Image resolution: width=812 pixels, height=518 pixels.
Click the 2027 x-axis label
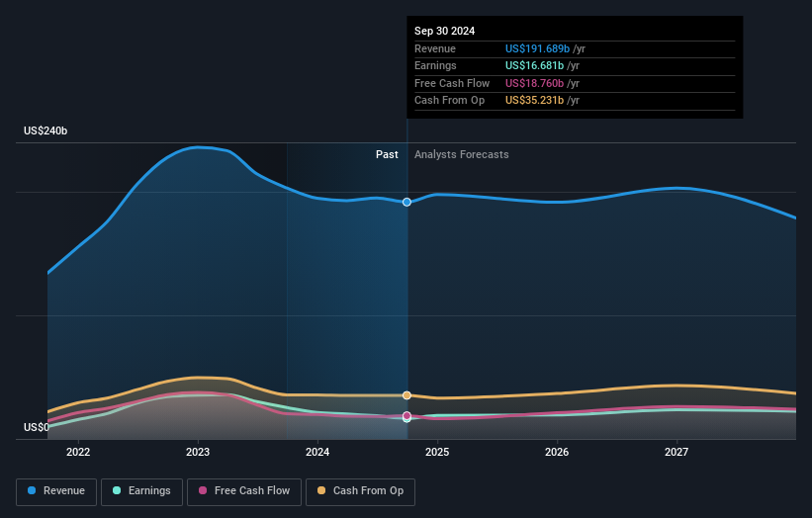click(x=677, y=452)
